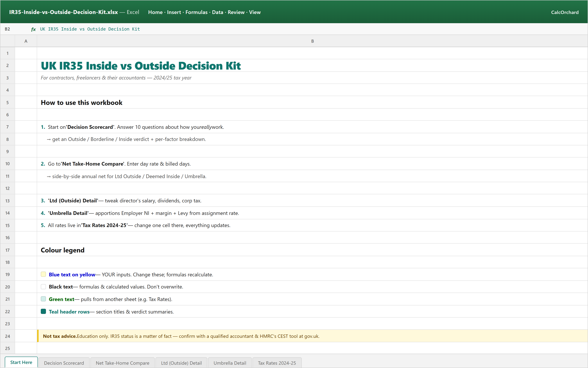Click the light green legend swatch
Viewport: 588px width, 368px height.
click(x=43, y=299)
